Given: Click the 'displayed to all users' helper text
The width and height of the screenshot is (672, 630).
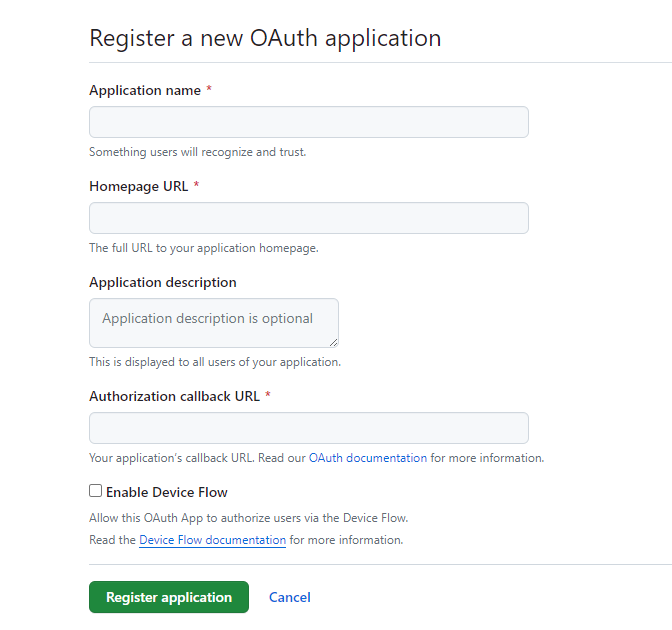Looking at the screenshot, I should (214, 362).
